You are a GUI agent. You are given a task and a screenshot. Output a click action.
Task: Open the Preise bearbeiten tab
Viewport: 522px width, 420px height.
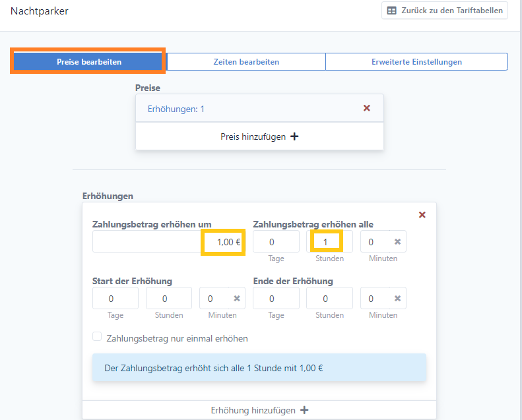89,62
